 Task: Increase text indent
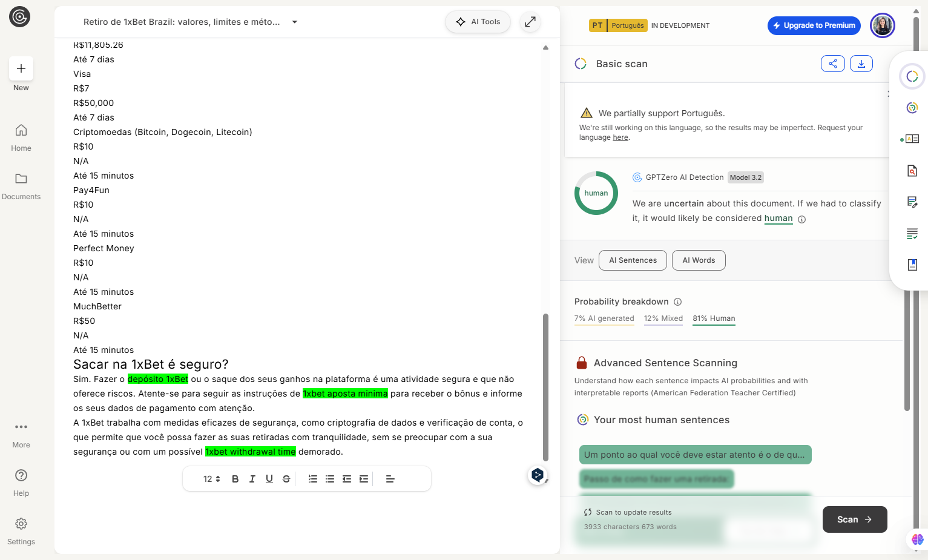364,479
